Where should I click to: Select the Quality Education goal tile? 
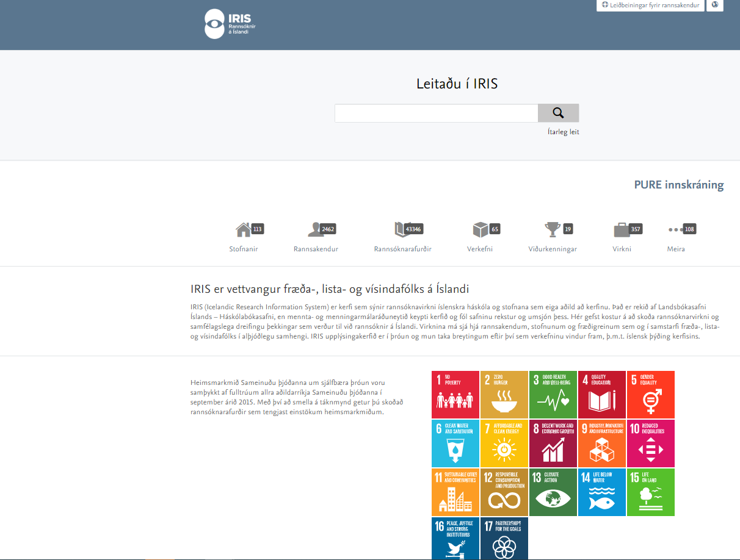[602, 395]
